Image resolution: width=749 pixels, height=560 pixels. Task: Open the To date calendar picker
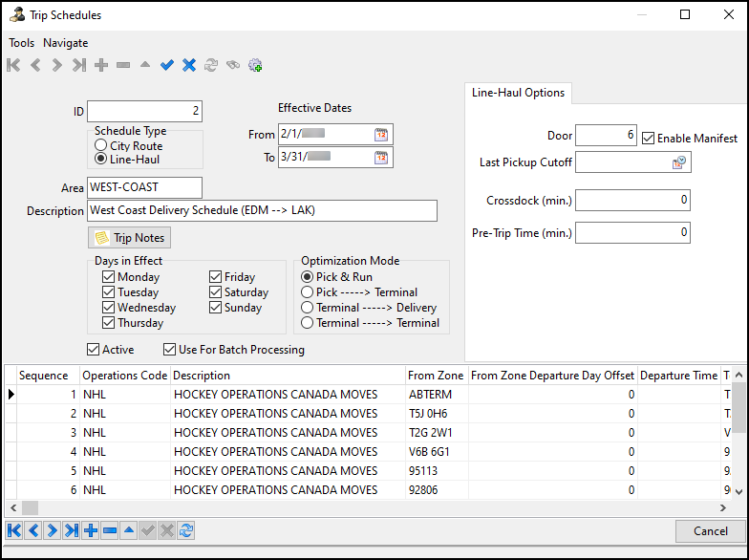pyautogui.click(x=381, y=158)
